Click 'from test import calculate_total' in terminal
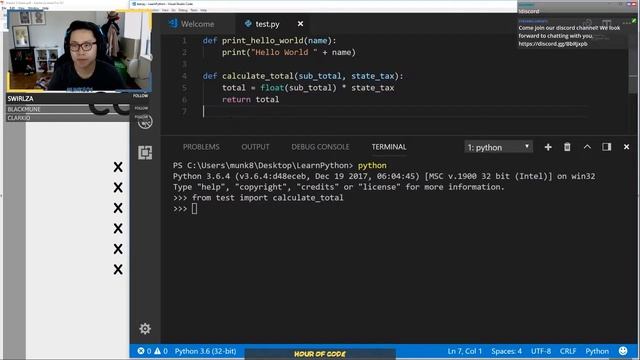 [x=267, y=198]
